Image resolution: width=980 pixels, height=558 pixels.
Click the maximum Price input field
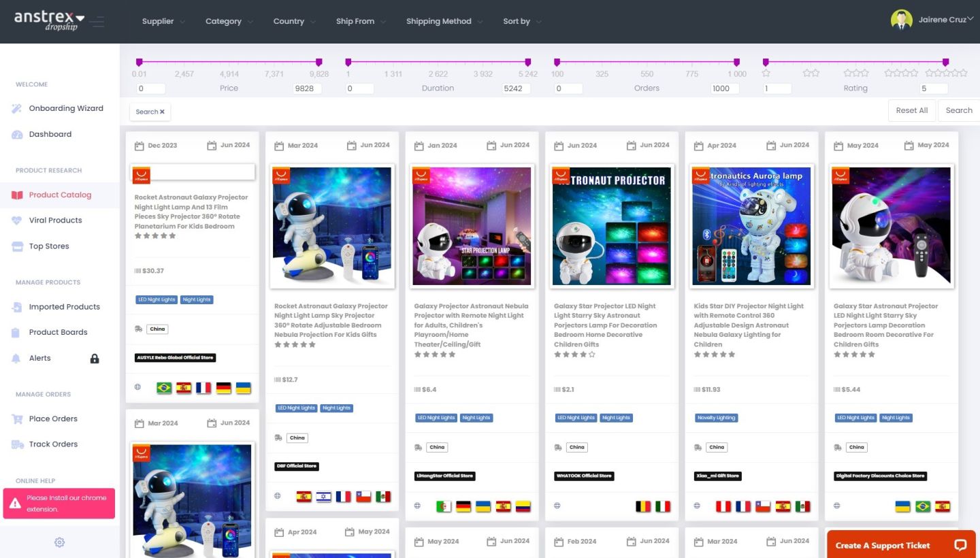(307, 88)
